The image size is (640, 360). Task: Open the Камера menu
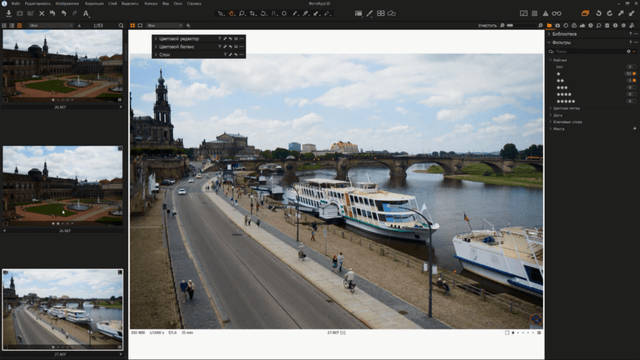(x=151, y=3)
